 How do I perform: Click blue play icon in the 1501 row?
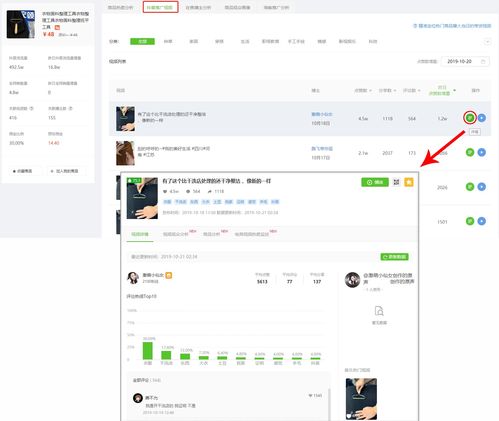(x=481, y=221)
